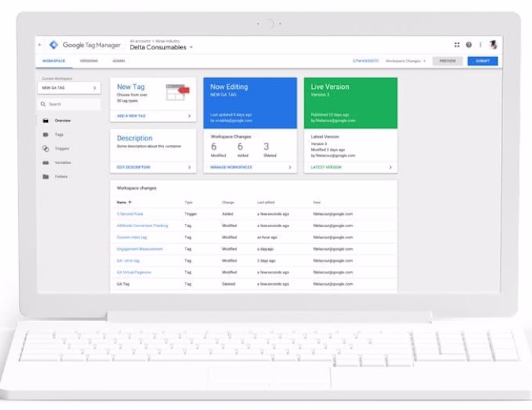The height and width of the screenshot is (410, 532).
Task: Select Folders in the sidebar
Action: click(61, 177)
